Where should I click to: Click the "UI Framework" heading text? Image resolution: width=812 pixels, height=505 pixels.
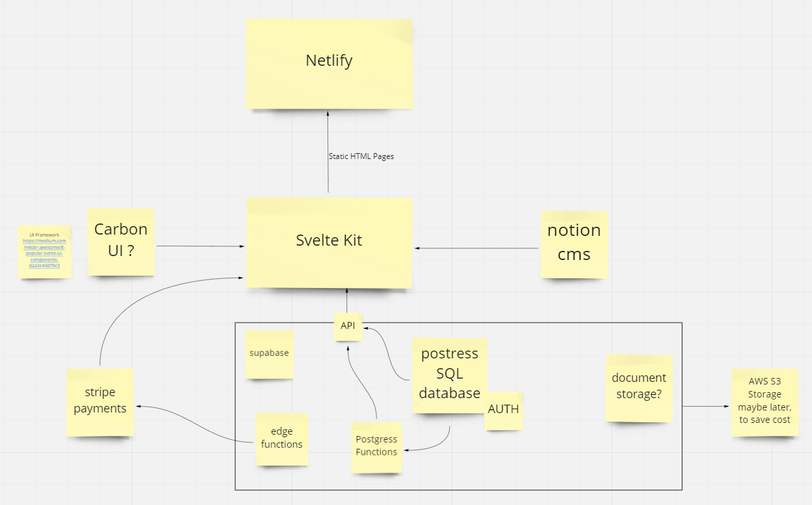click(44, 235)
